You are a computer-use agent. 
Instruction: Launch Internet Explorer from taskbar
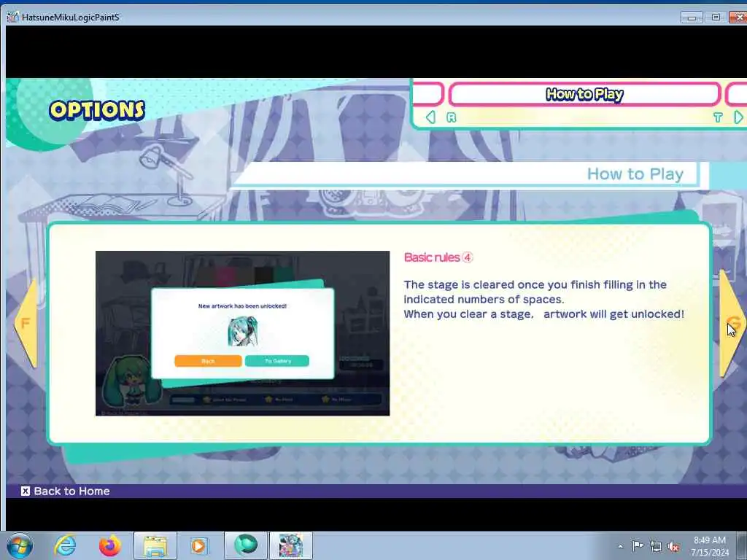65,545
